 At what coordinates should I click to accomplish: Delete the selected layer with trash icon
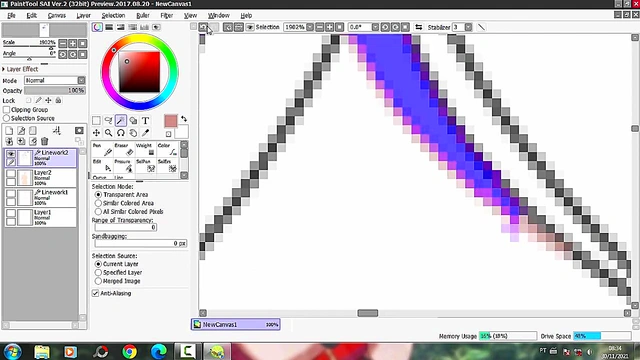click(44, 141)
